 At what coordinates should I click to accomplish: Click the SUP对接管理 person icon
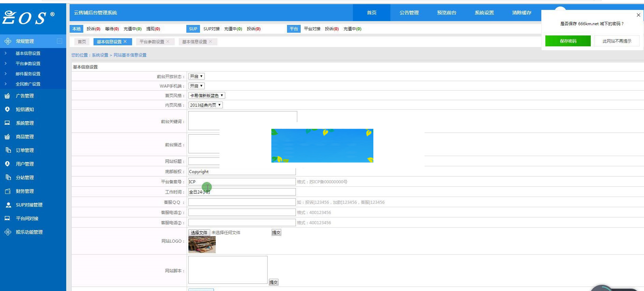tap(8, 205)
